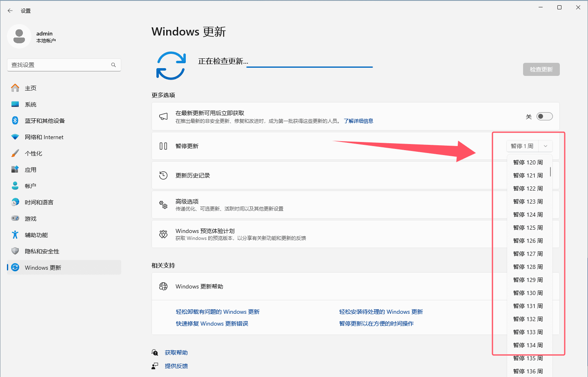This screenshot has width=588, height=377.
Task: Toggle 在最新更新可用后立即获取 switch on
Action: 544,116
